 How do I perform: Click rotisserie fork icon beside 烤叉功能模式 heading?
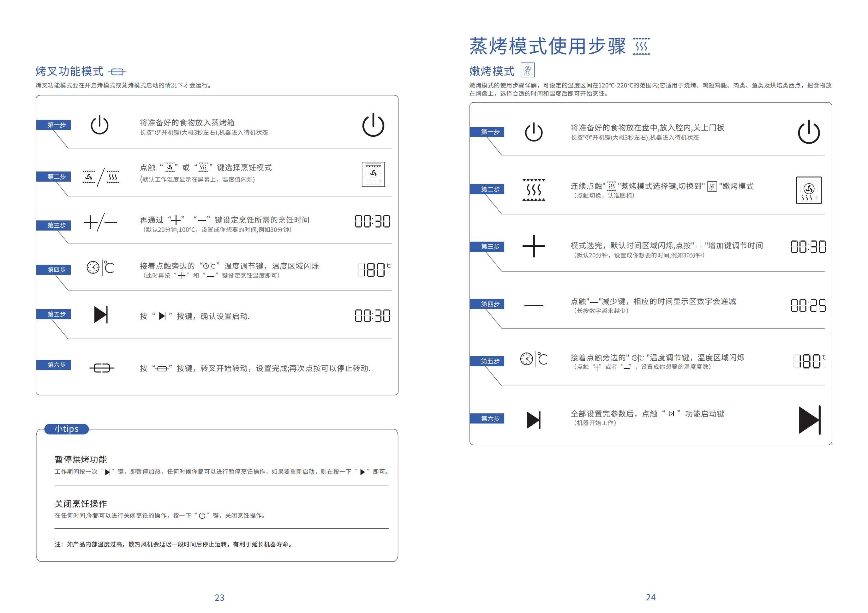(117, 71)
